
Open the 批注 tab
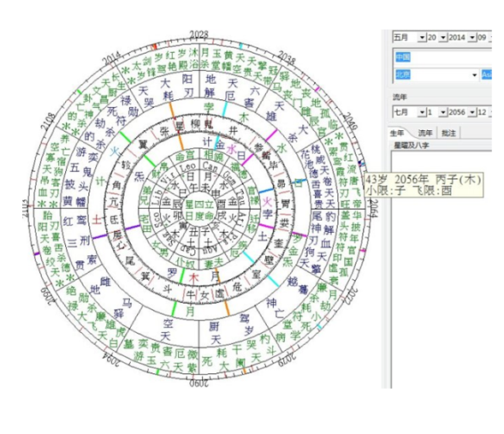pos(448,133)
